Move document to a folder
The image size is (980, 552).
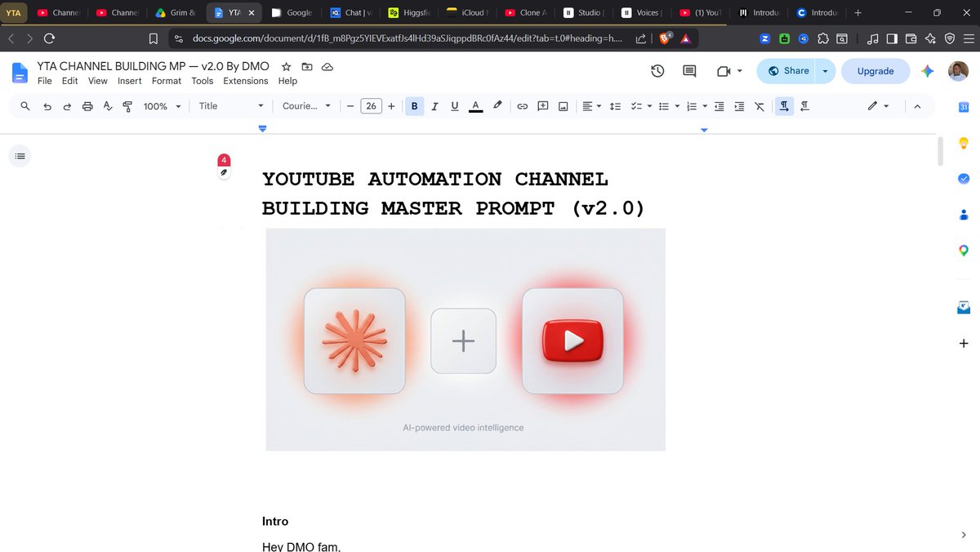coord(306,66)
